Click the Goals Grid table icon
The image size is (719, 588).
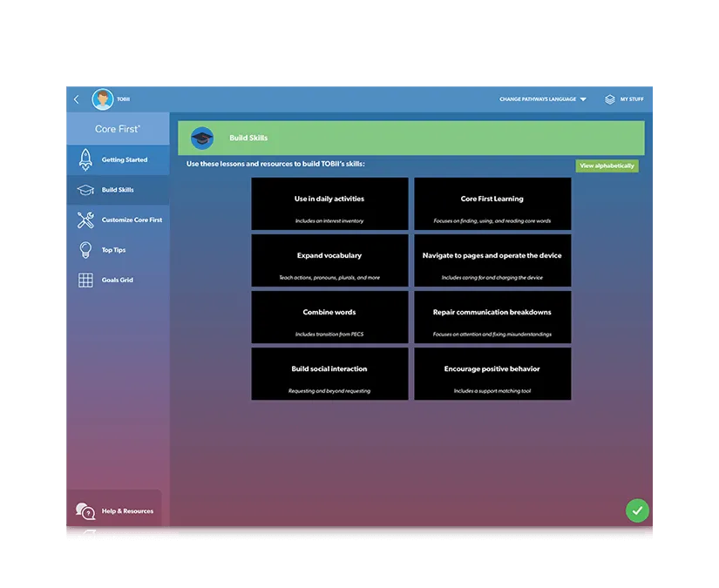click(85, 280)
